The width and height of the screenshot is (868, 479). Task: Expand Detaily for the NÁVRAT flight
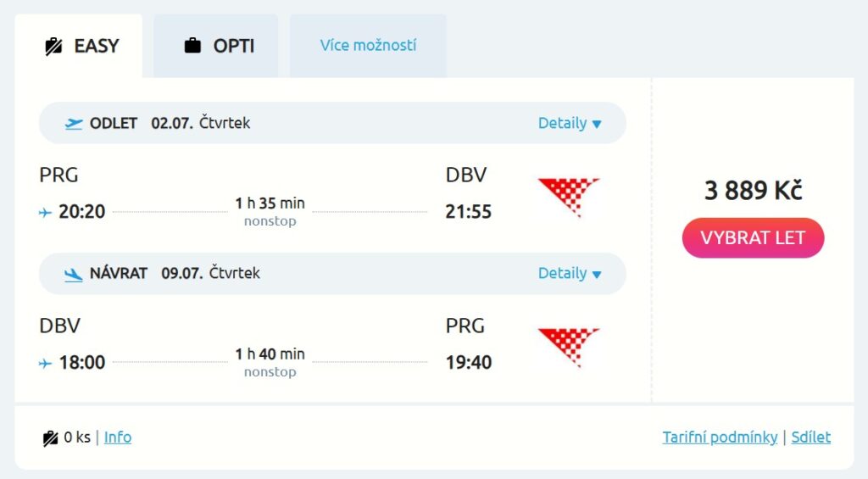(570, 274)
